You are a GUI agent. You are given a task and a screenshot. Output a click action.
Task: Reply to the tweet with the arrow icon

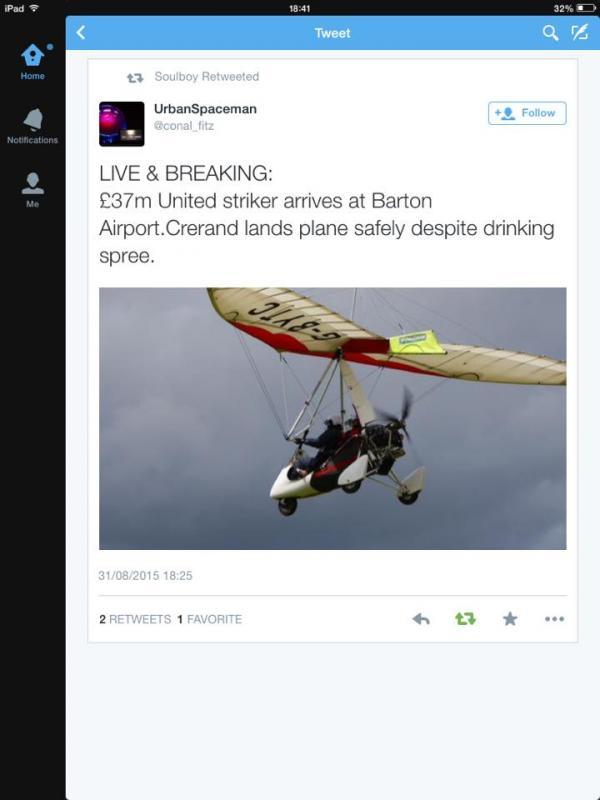[421, 619]
